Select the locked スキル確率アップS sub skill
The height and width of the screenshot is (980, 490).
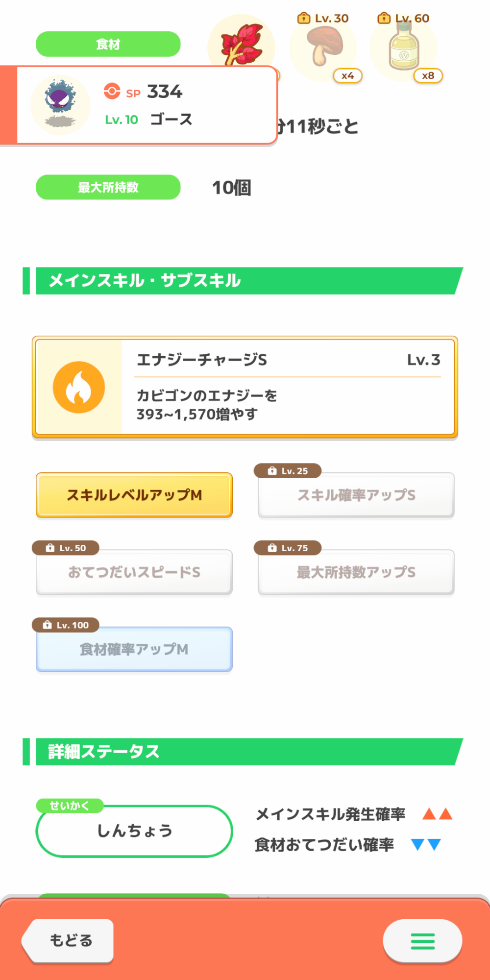[356, 495]
